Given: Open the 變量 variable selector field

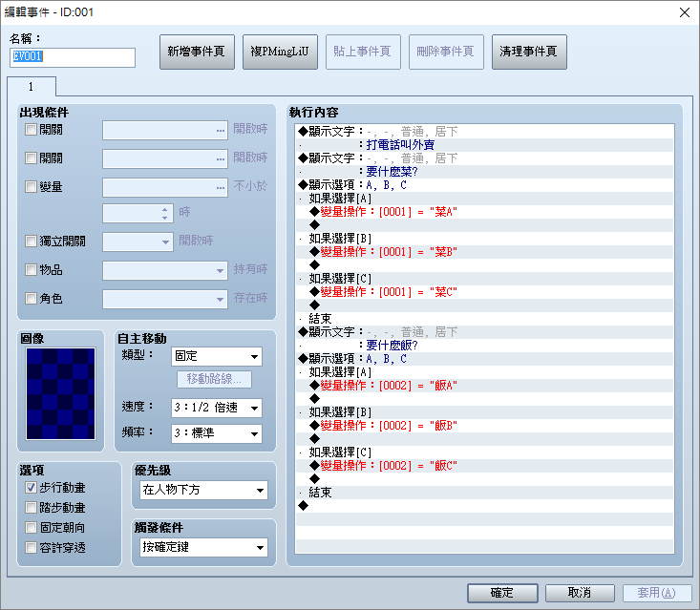Looking at the screenshot, I should coord(165,187).
